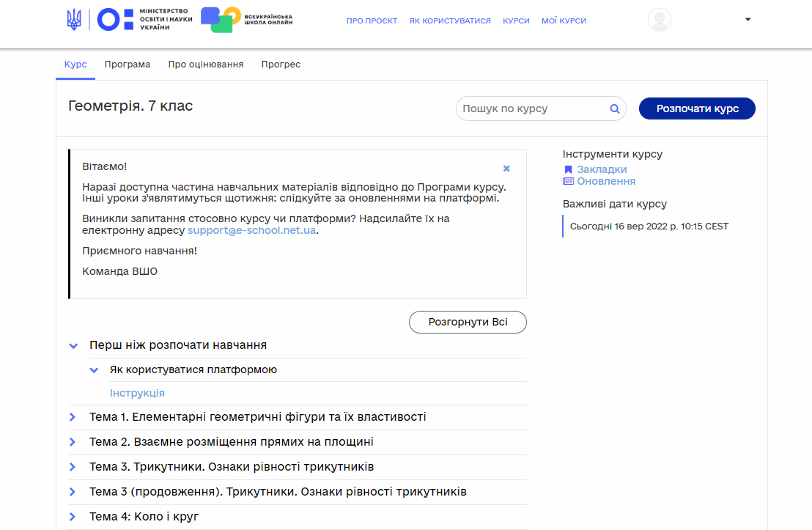812x530 pixels.
Task: Click Перш ніж розпочати навчання title
Action: point(178,345)
